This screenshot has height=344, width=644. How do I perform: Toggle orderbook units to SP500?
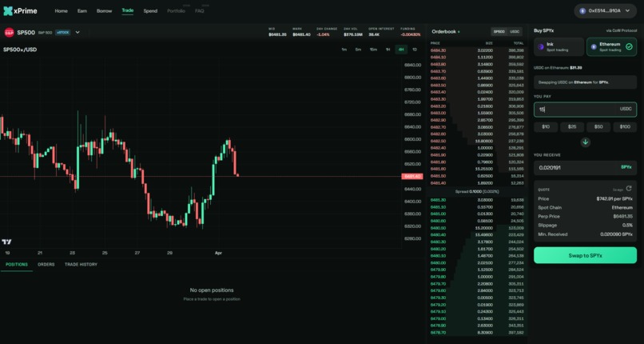[x=499, y=32]
